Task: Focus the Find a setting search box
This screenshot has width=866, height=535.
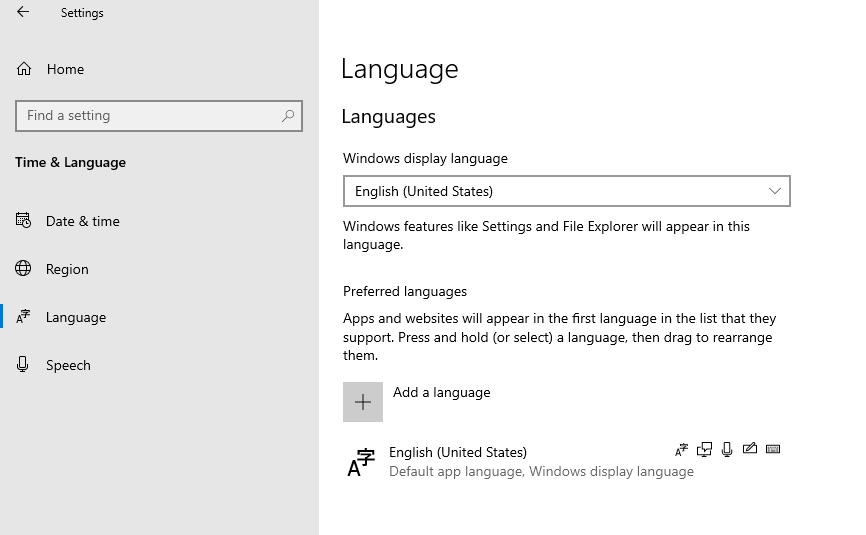Action: click(159, 116)
